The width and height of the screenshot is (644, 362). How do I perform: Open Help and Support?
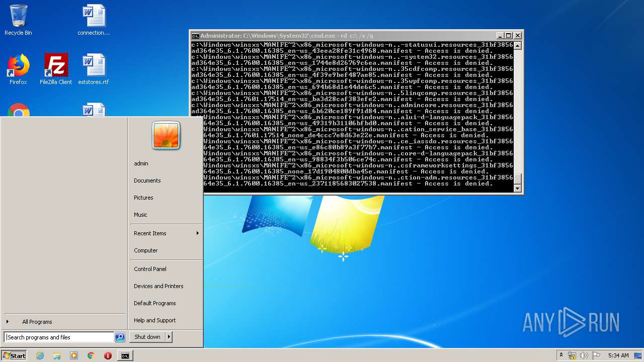coord(154,320)
